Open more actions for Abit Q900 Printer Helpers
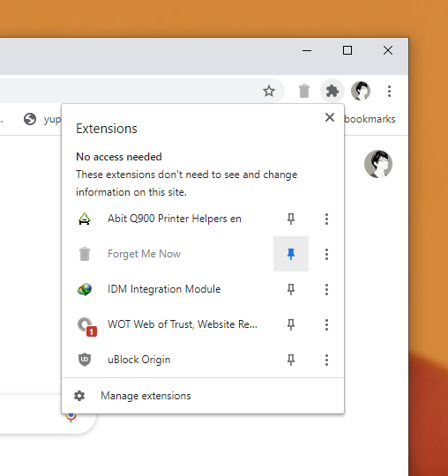The height and width of the screenshot is (476, 448). (326, 219)
